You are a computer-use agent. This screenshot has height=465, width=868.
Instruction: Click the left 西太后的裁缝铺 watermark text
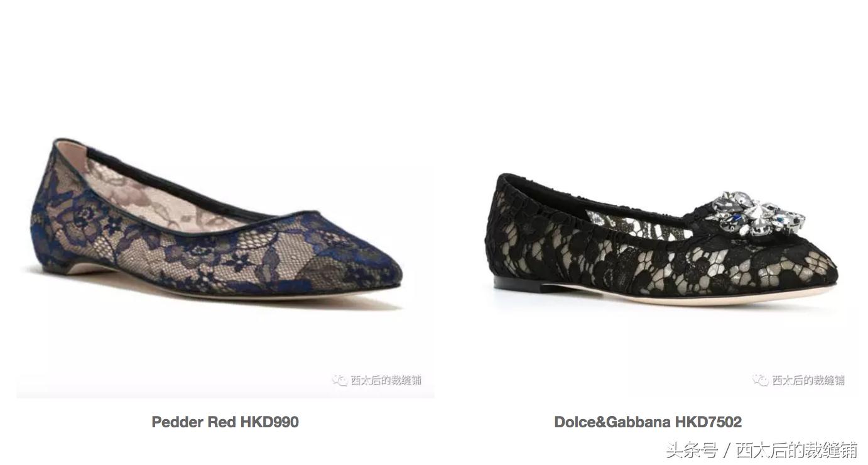pos(386,380)
